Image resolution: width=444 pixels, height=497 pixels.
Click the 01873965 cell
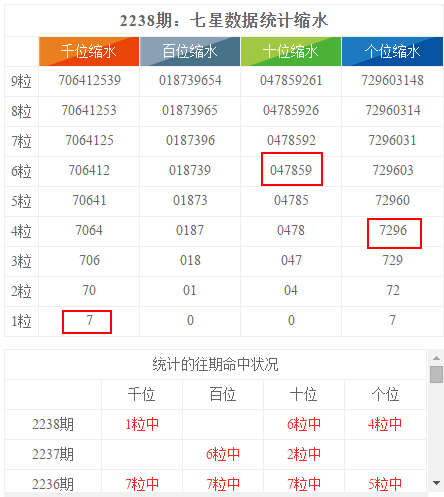190,110
